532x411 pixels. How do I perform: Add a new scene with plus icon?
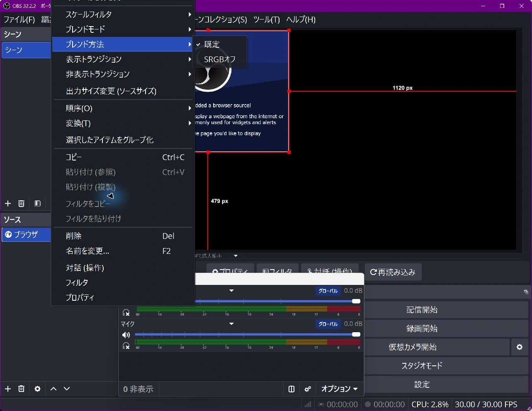click(8, 203)
